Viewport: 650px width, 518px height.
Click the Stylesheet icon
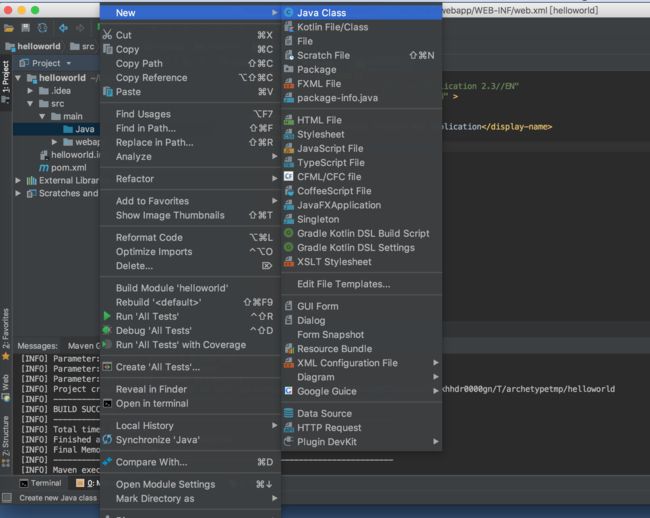[x=289, y=134]
